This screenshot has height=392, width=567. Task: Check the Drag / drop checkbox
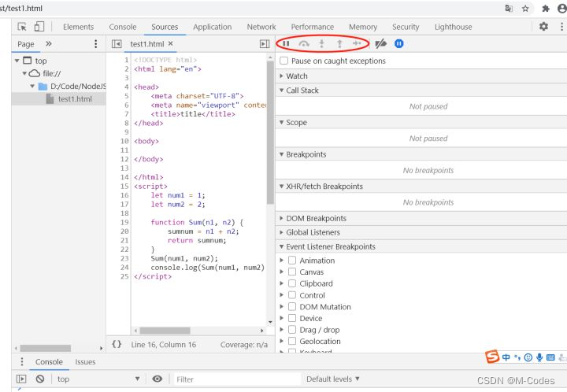pyautogui.click(x=292, y=330)
